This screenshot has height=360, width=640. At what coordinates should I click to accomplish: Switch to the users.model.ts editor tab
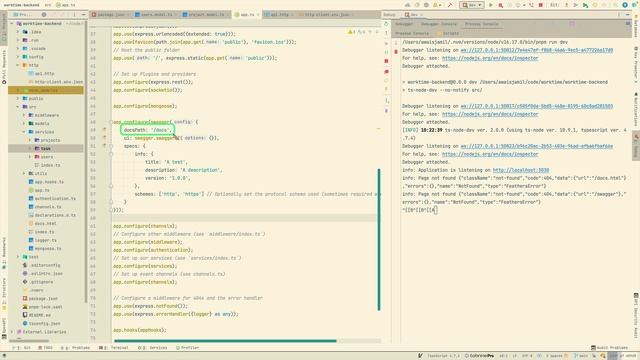pyautogui.click(x=156, y=14)
